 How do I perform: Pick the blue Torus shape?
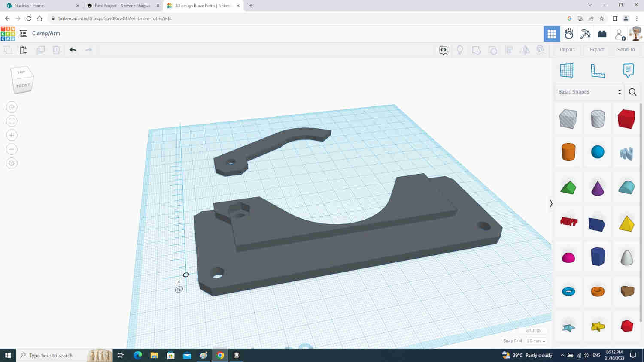tap(568, 291)
